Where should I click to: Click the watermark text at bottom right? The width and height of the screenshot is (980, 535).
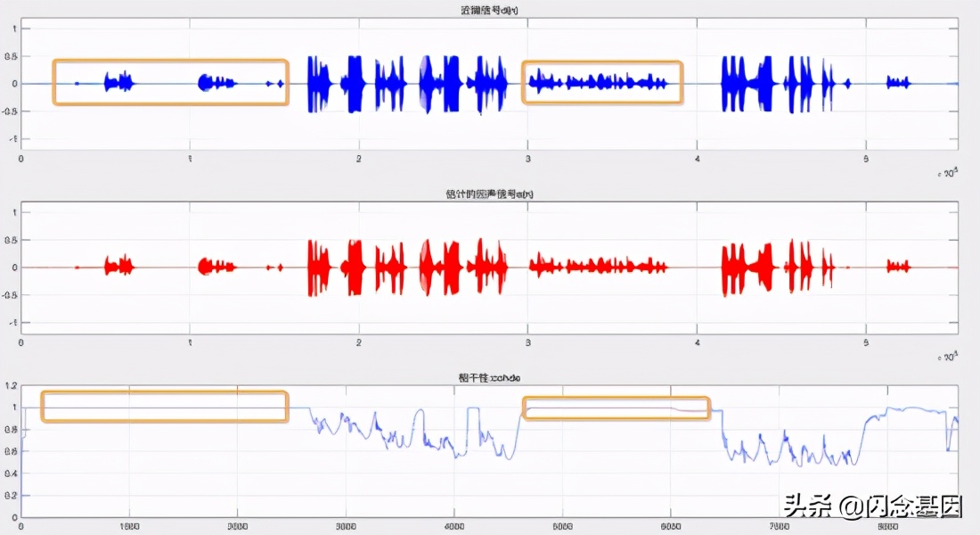tap(872, 506)
